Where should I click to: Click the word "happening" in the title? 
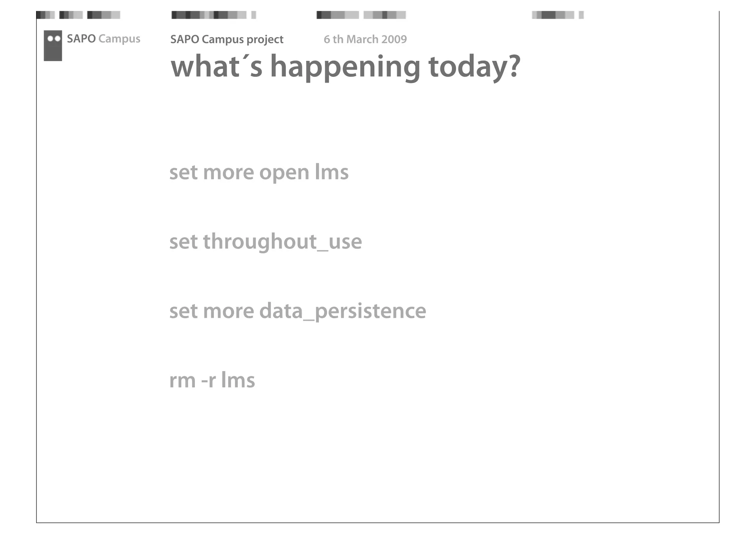tap(345, 67)
